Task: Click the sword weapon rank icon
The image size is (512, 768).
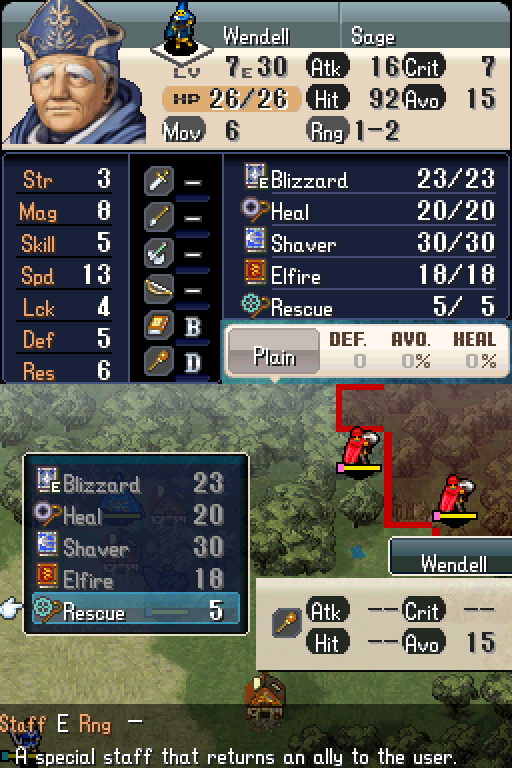Action: coord(159,180)
